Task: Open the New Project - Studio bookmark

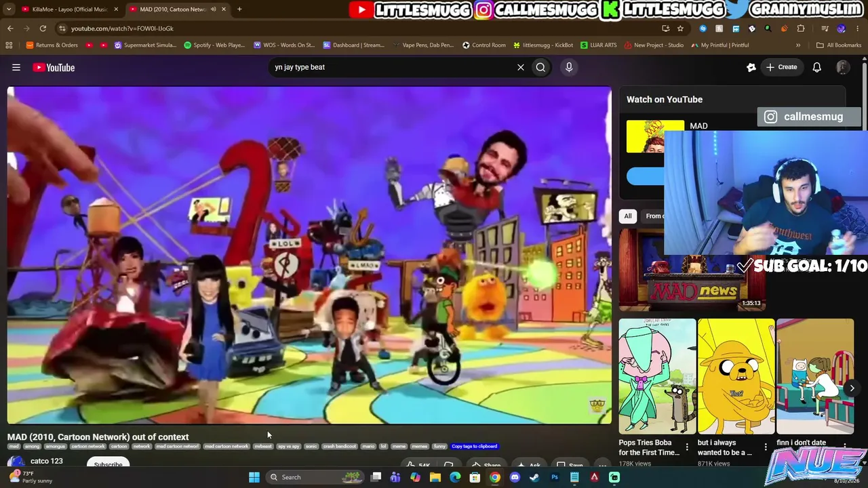Action: [x=654, y=45]
